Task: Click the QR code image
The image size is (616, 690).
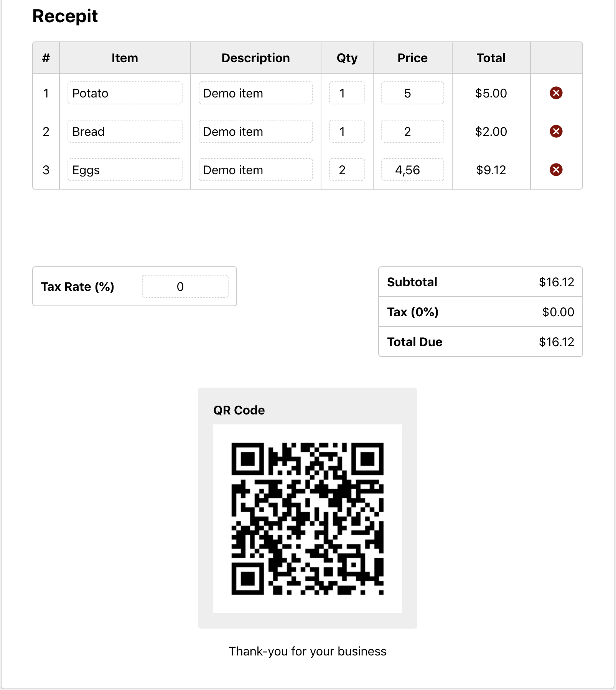Action: click(x=308, y=519)
